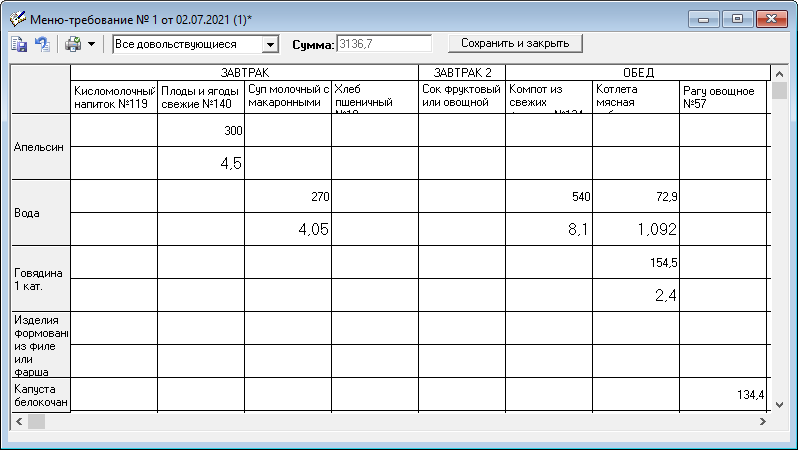Click the window title bar app icon
Screen dimensions: 798x450
click(x=16, y=19)
